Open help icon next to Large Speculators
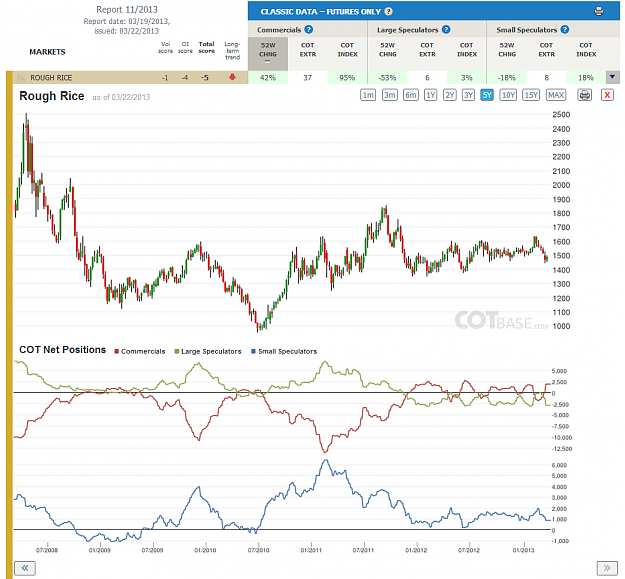This screenshot has width=625, height=579. point(446,29)
